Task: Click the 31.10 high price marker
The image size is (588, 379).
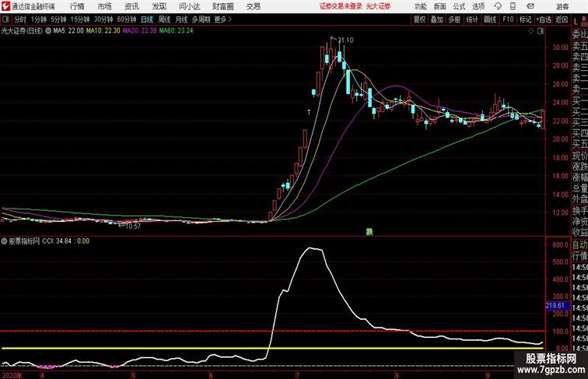Action: (345, 40)
